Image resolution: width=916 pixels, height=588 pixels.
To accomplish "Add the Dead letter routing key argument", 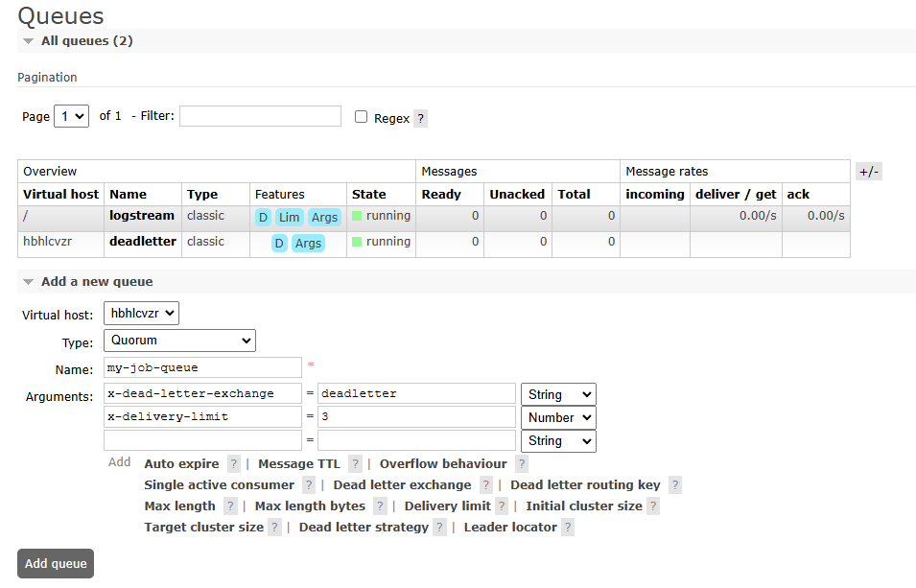I will 585,485.
